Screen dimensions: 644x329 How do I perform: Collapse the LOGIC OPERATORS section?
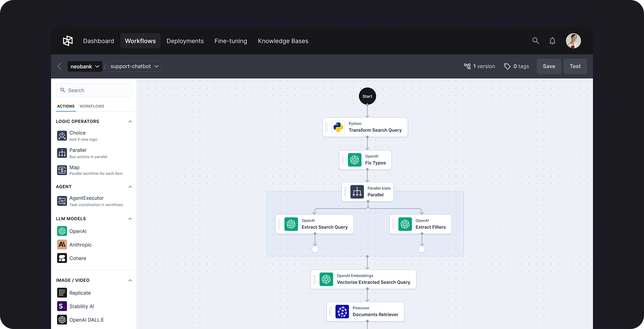(130, 121)
